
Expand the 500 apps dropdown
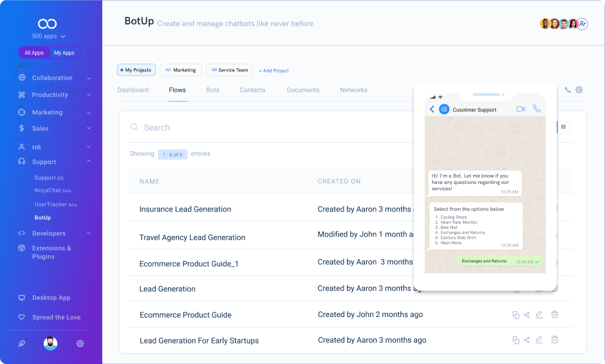[49, 37]
